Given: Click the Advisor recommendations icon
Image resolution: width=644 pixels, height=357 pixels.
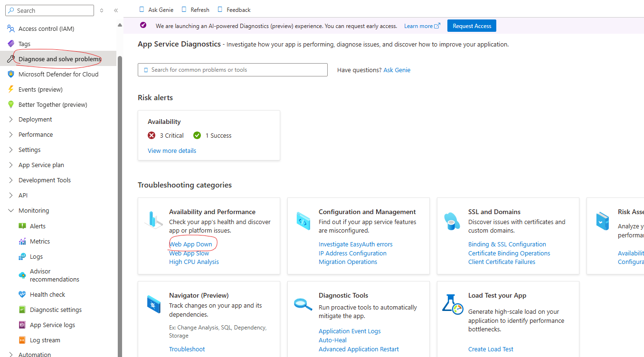Looking at the screenshot, I should click(22, 275).
